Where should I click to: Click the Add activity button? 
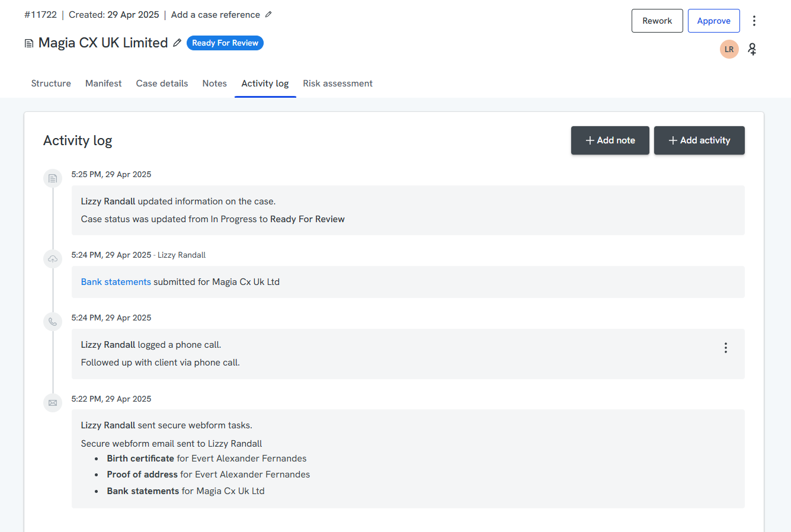tap(699, 140)
